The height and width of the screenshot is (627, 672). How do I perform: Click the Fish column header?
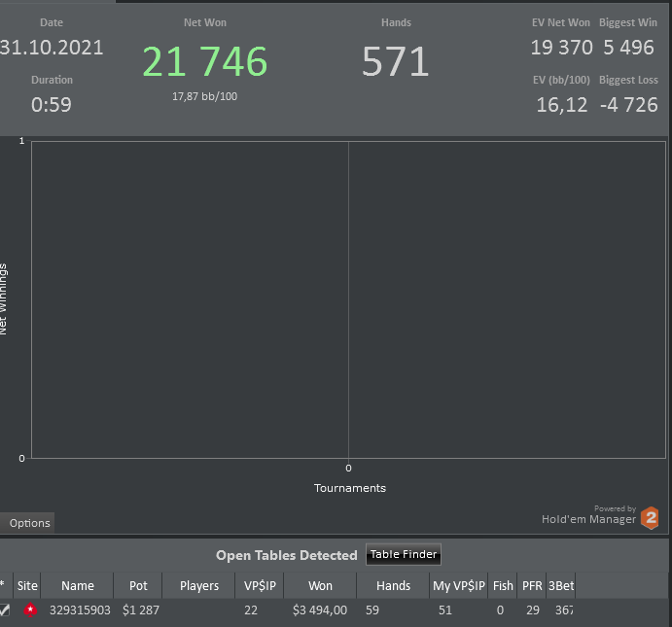click(503, 585)
